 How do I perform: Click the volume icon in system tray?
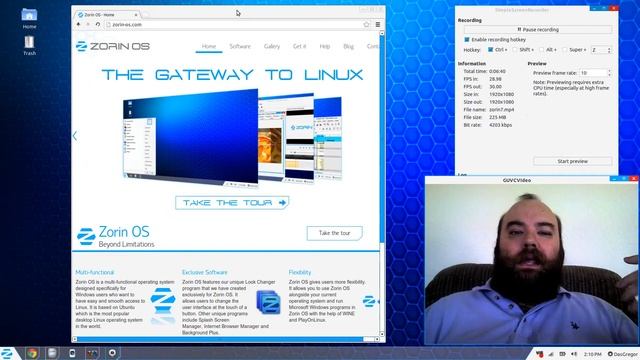574,354
